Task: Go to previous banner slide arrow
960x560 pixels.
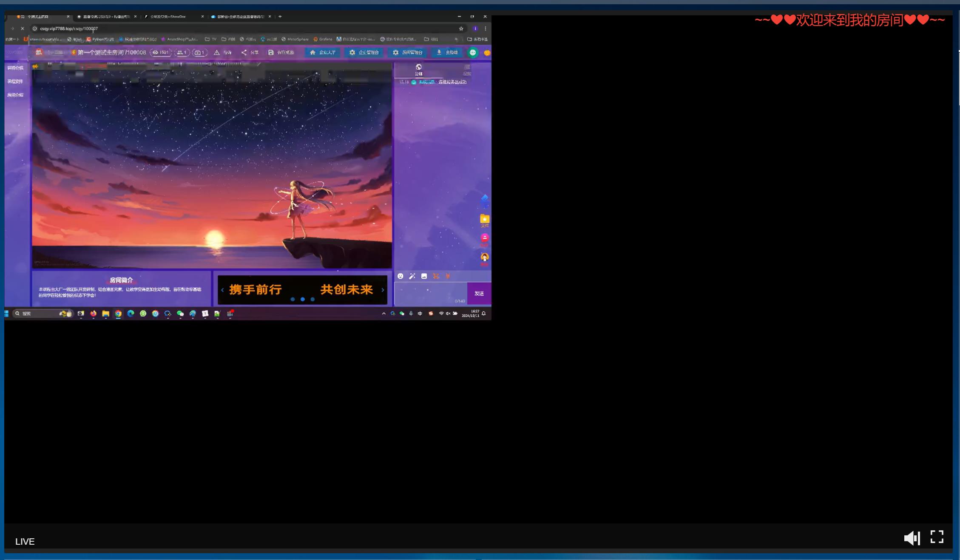Action: 222,290
